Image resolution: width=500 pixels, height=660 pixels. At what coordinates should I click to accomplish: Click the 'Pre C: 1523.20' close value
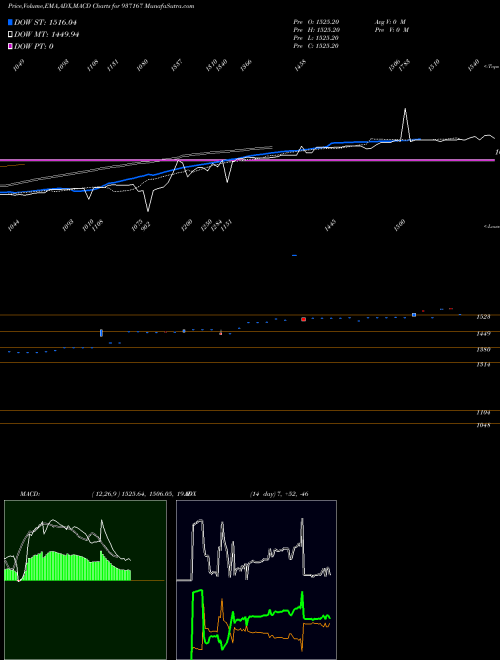[x=316, y=46]
